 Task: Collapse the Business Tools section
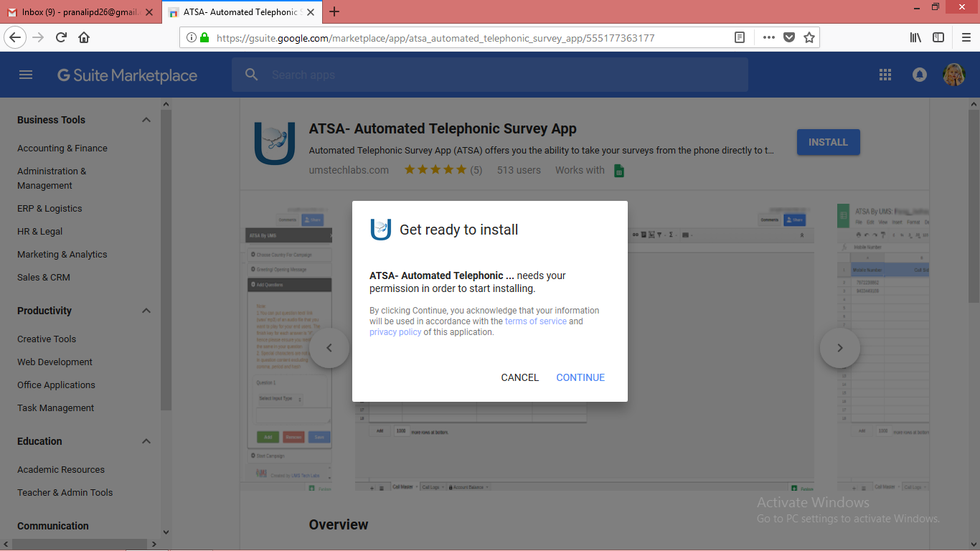coord(146,120)
